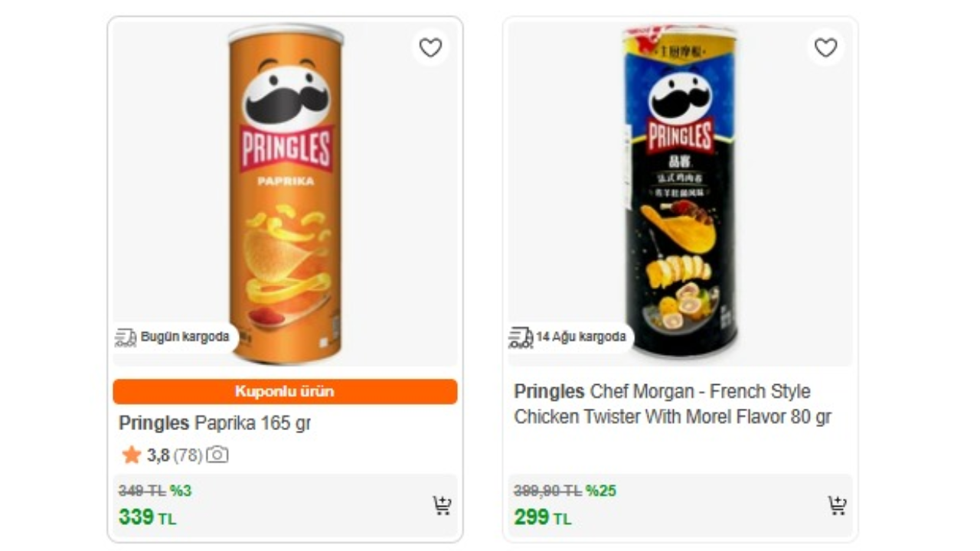Screen dimensions: 980x551
Task: Click the Bugün kargoda truck icon
Action: 126,337
